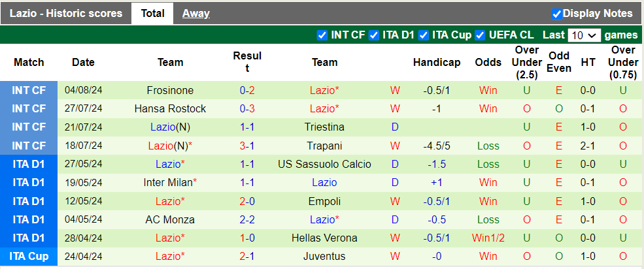Screen dimensions: 644x269
Task: Open the Juventus team link
Action: [x=324, y=256]
